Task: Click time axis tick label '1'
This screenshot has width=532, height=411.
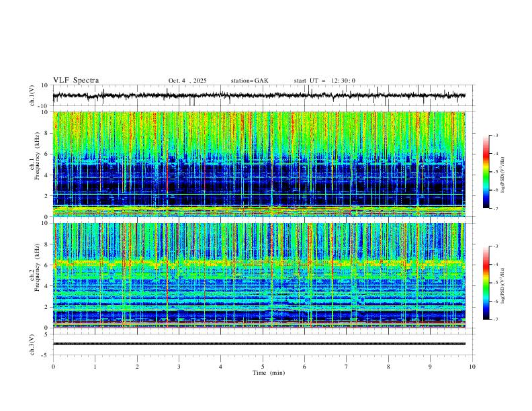Action: click(95, 367)
